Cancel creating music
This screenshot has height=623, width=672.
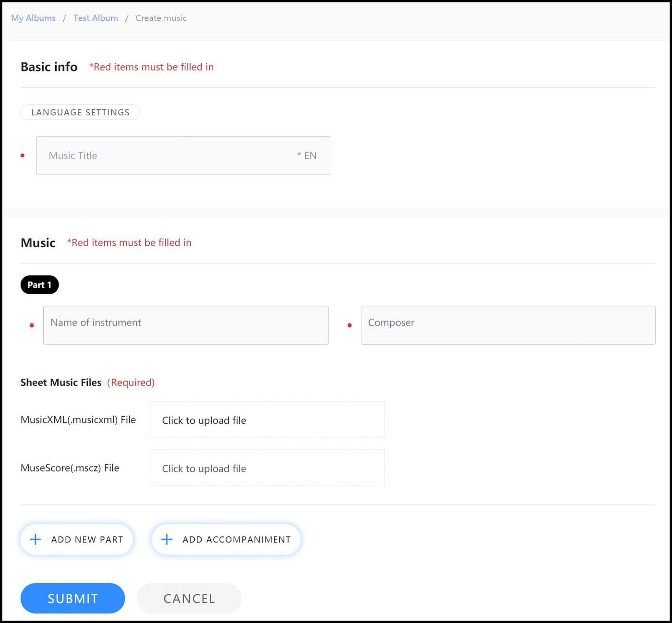189,598
